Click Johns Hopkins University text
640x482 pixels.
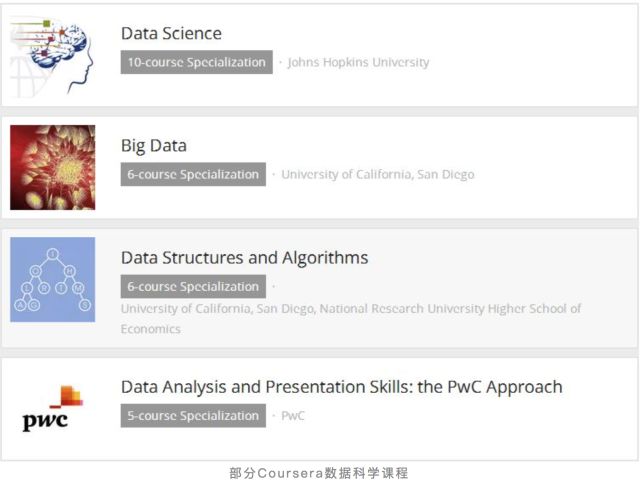pyautogui.click(x=358, y=62)
